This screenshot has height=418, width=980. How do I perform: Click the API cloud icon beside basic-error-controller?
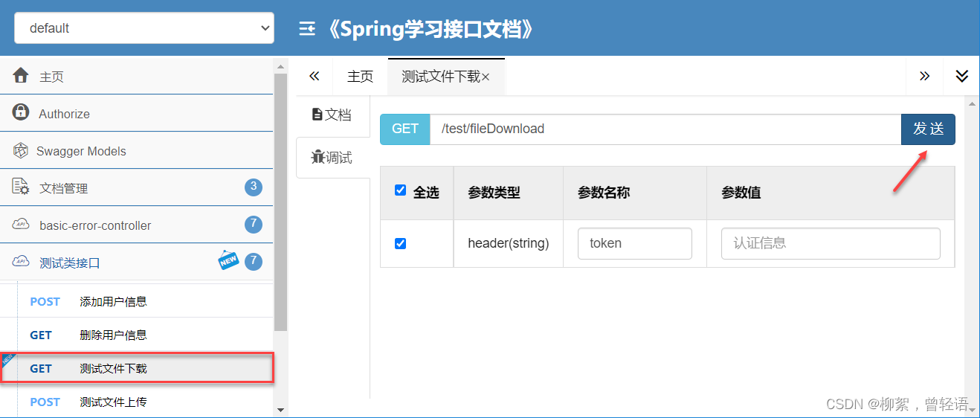pyautogui.click(x=21, y=225)
